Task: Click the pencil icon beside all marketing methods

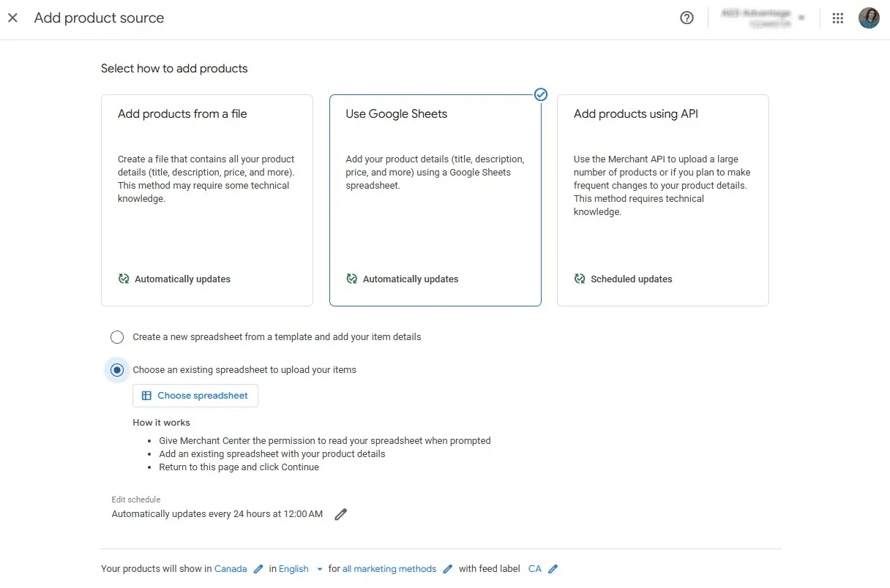Action: pyautogui.click(x=446, y=568)
